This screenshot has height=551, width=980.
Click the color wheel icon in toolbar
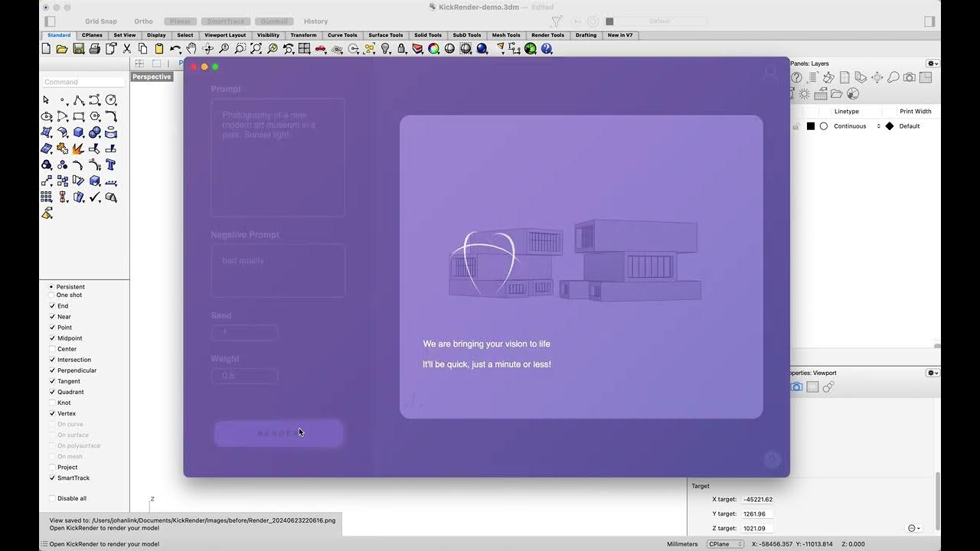coord(433,48)
